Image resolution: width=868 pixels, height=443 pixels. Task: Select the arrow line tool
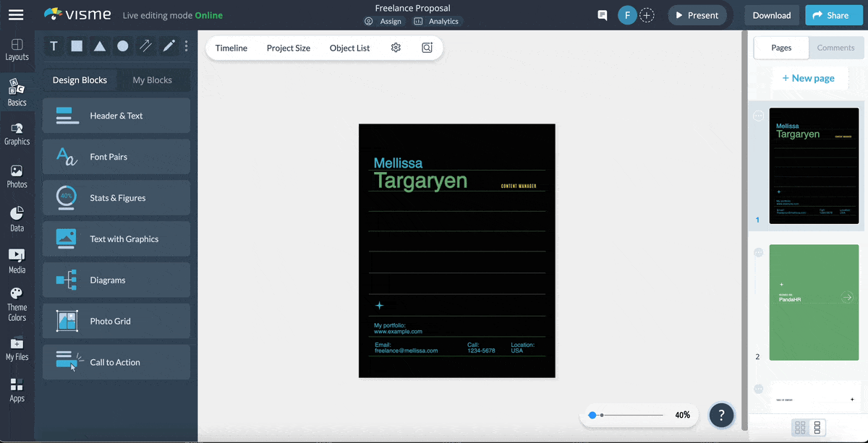coord(145,46)
